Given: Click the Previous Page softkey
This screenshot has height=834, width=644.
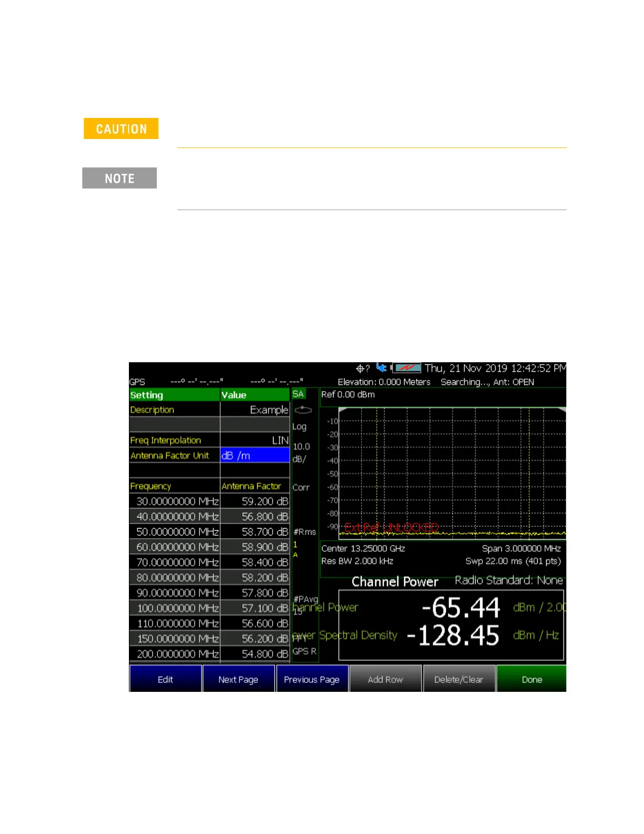Looking at the screenshot, I should coord(312,679).
